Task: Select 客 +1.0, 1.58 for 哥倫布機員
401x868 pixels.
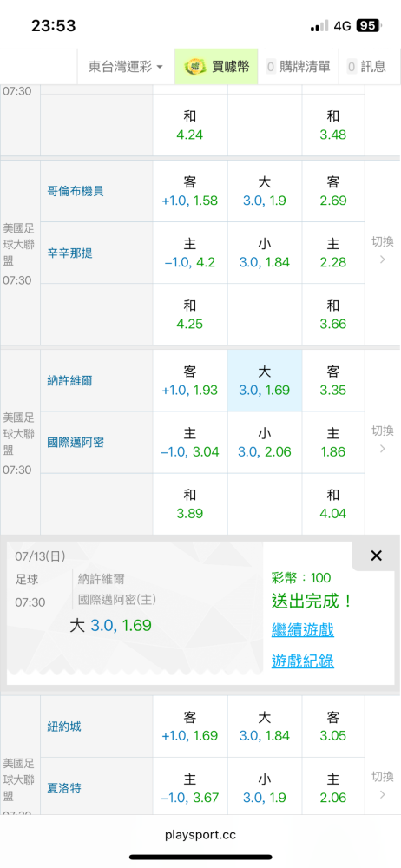Action: click(189, 191)
